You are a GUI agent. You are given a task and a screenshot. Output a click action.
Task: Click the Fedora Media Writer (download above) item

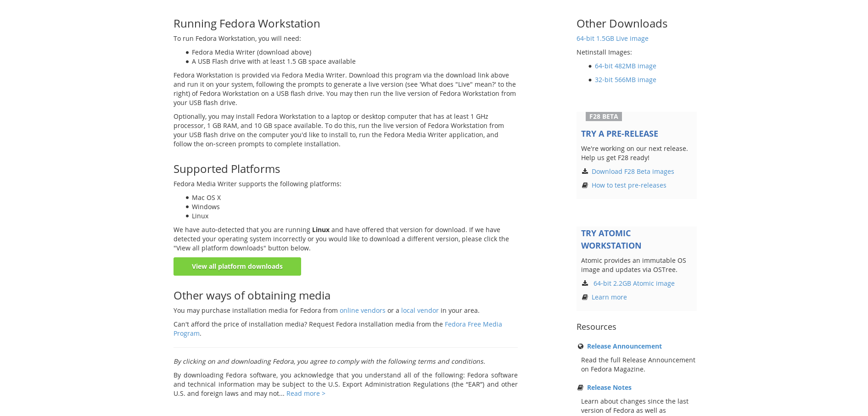click(x=252, y=52)
